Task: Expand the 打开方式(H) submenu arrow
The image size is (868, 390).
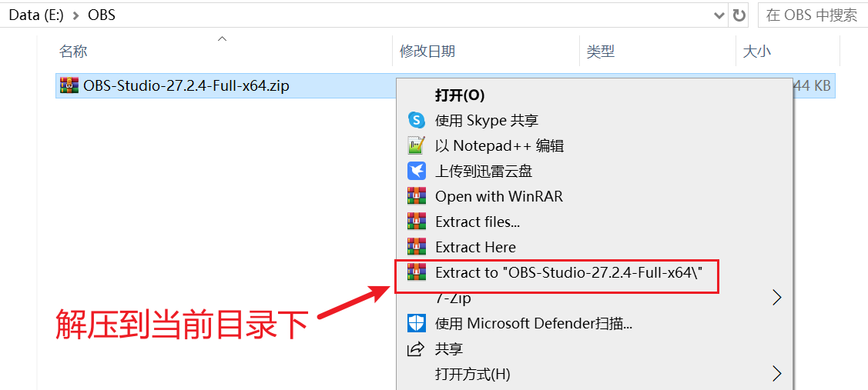Action: click(x=776, y=374)
